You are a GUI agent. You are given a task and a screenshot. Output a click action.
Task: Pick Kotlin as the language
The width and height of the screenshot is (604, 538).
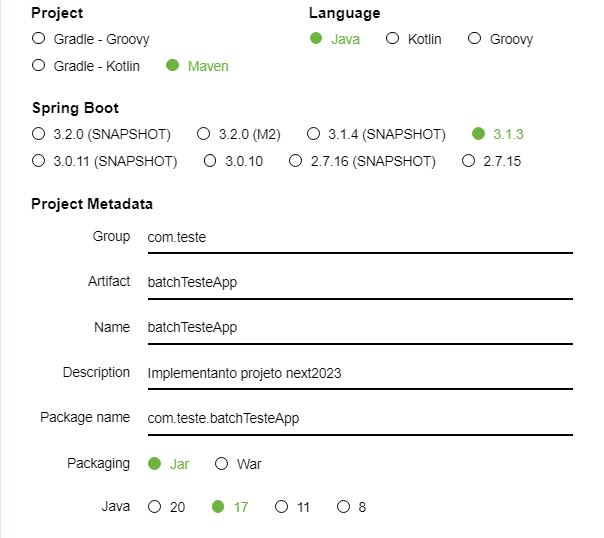tap(393, 39)
